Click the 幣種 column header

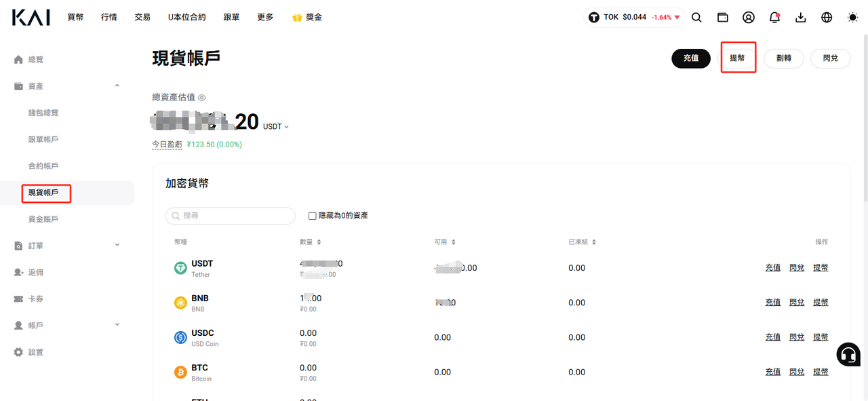[x=180, y=242]
